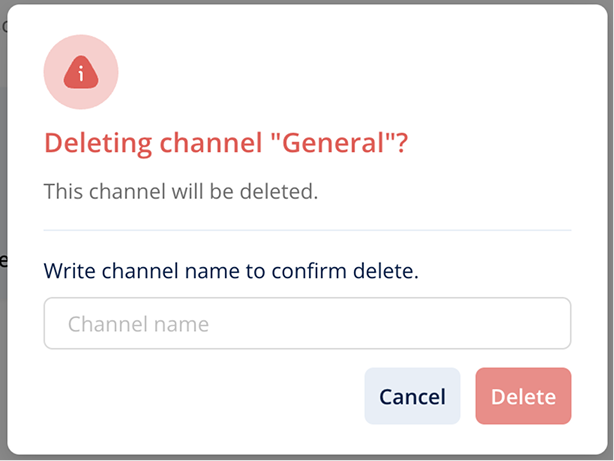Screen dimensions: 614x461
Task: Focus the Channel name input field
Action: (x=307, y=323)
